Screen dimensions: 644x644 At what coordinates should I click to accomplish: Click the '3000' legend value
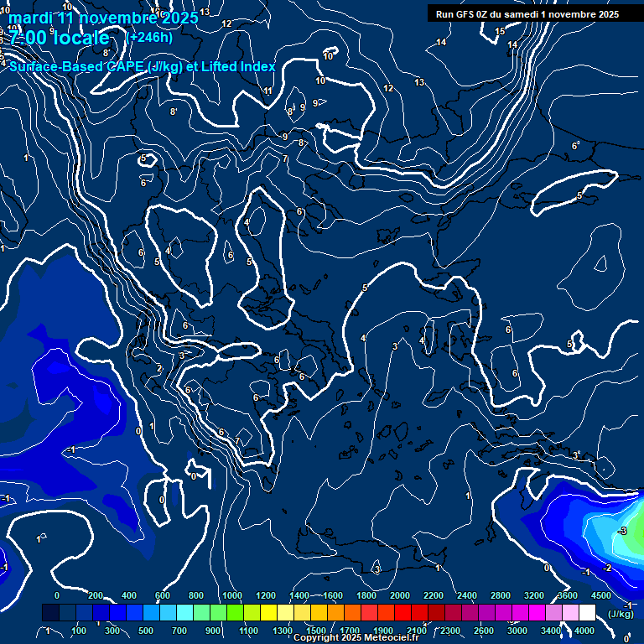tap(517, 631)
